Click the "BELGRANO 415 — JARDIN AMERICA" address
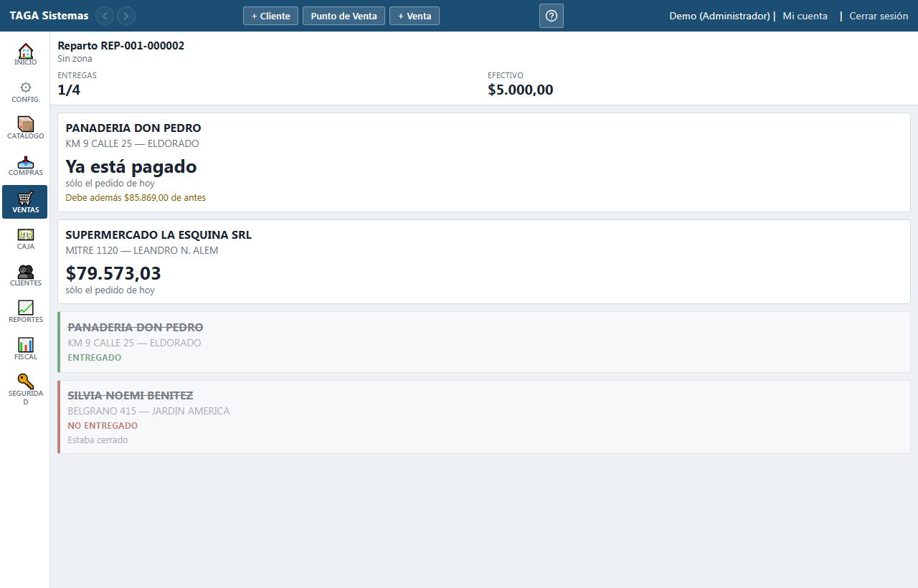This screenshot has height=588, width=918. [148, 411]
